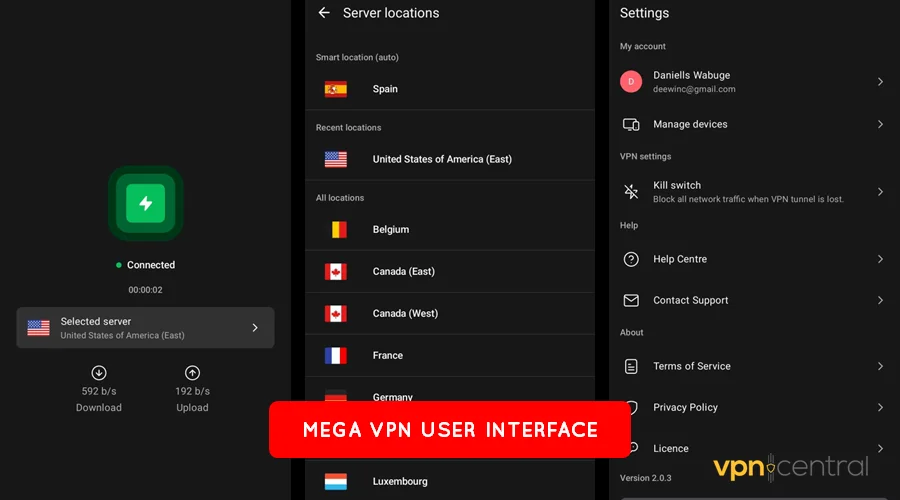Open Manage devices setting
This screenshot has width=900, height=500.
[x=753, y=124]
